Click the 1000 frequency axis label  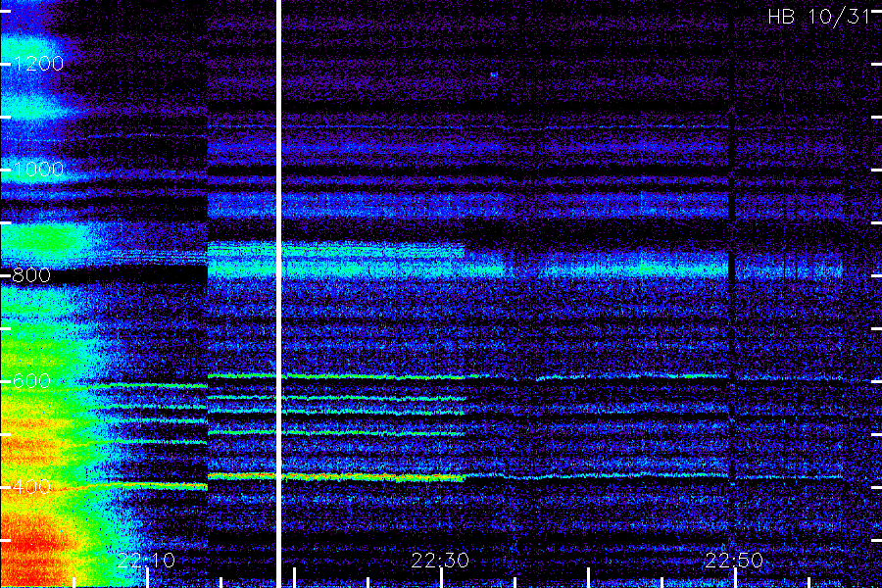point(37,170)
